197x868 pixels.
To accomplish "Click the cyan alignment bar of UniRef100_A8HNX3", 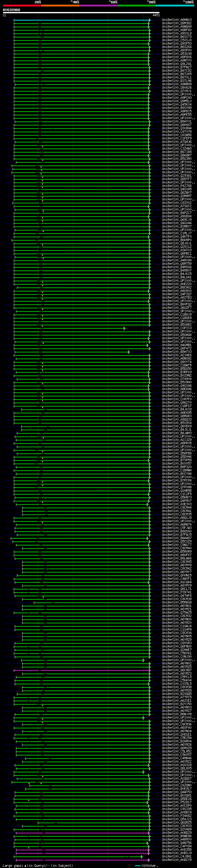I will pyautogui.click(x=82, y=20).
